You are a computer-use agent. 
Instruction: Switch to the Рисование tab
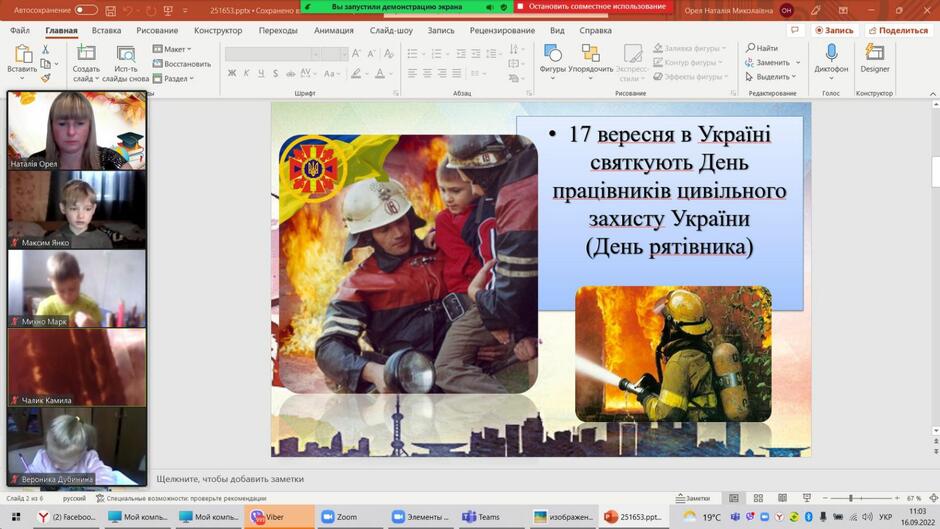click(x=157, y=30)
